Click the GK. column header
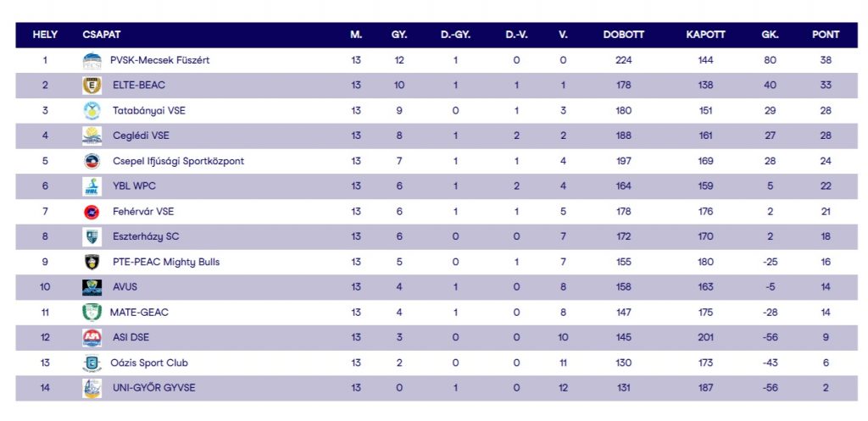868x421 pixels. pos(770,35)
